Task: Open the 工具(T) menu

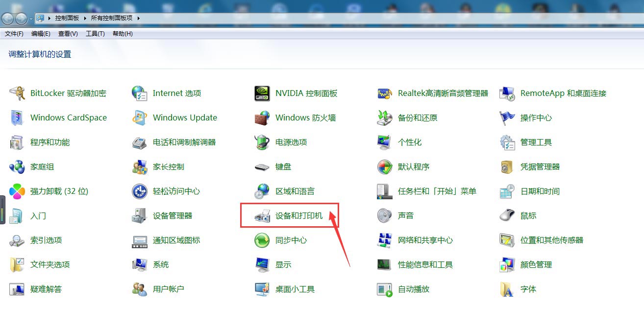Action: point(95,34)
